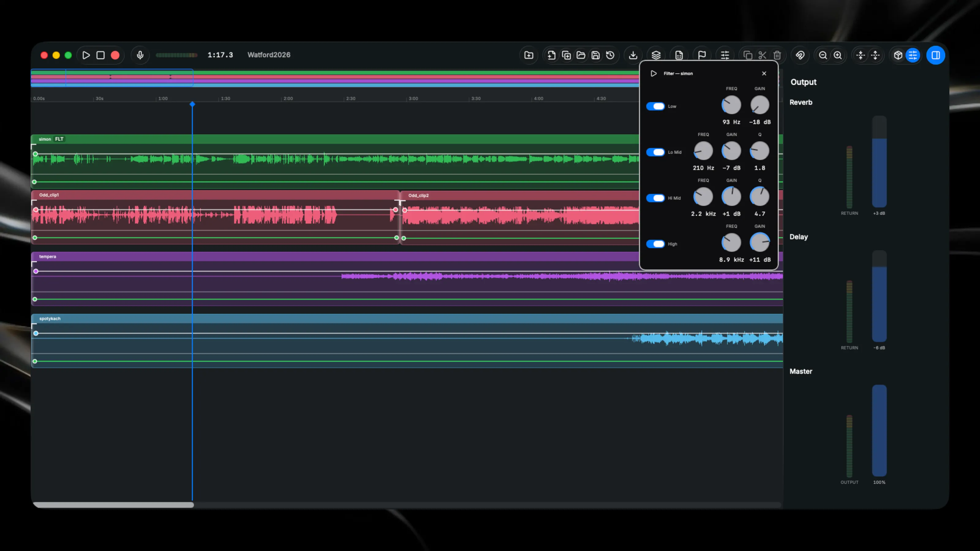
Task: Click the copy icon in the toolbar
Action: point(748,55)
